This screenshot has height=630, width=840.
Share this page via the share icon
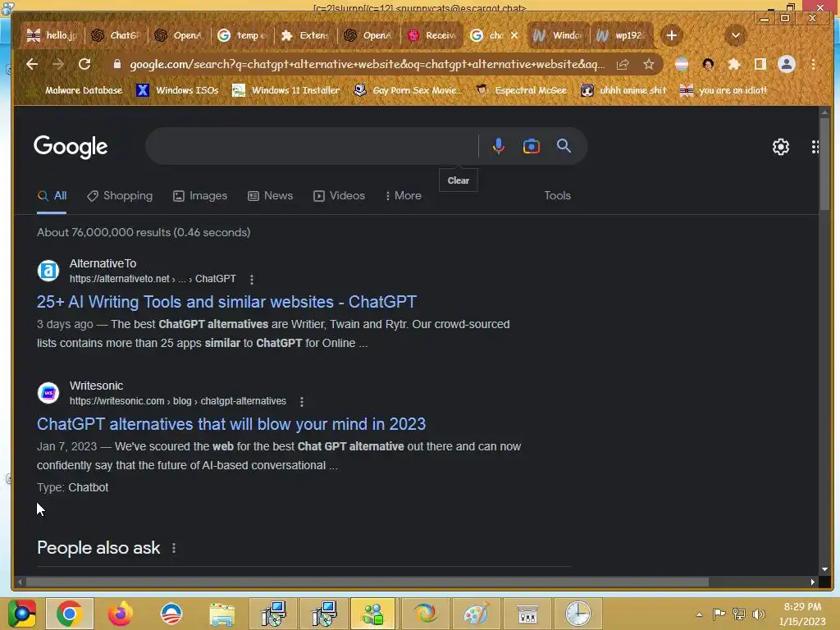click(x=623, y=64)
